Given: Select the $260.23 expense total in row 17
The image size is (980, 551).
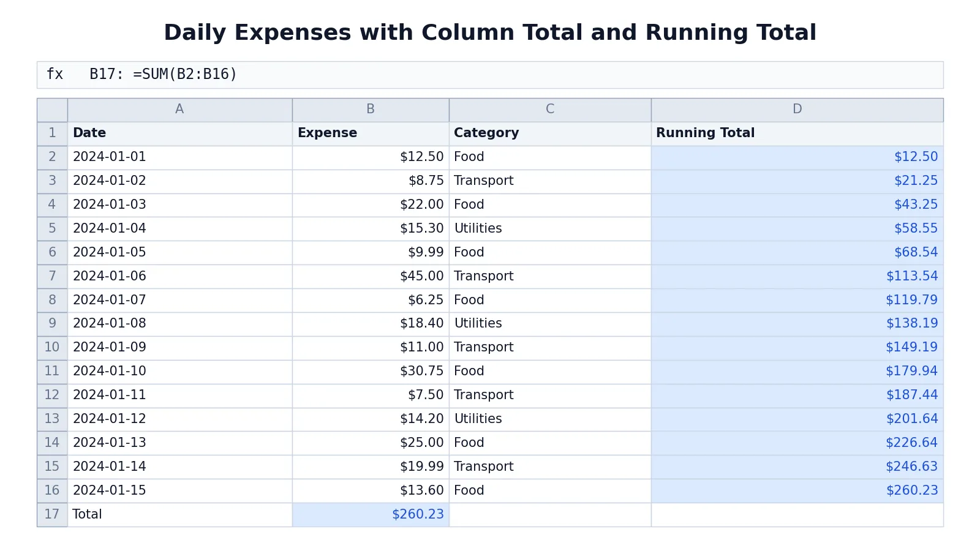Looking at the screenshot, I should (x=371, y=515).
